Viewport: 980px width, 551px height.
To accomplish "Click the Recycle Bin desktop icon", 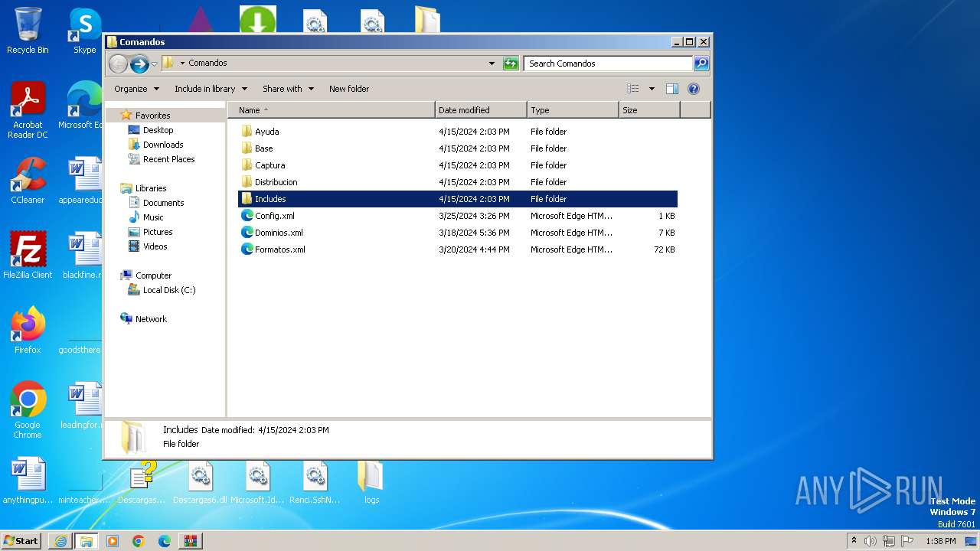I will pos(28,31).
